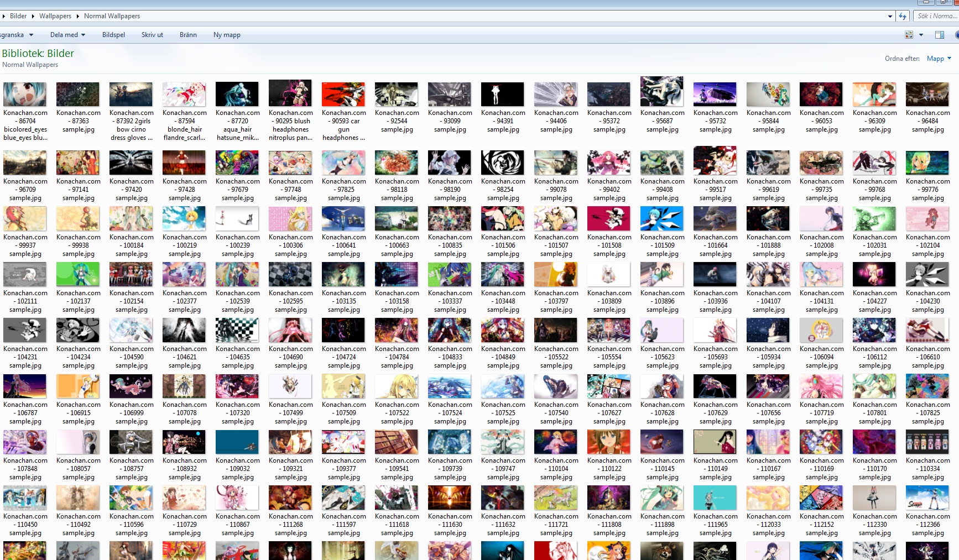Select thumbnail Konachan.com - 94391 sample.jpg
959x560 pixels.
point(503,95)
